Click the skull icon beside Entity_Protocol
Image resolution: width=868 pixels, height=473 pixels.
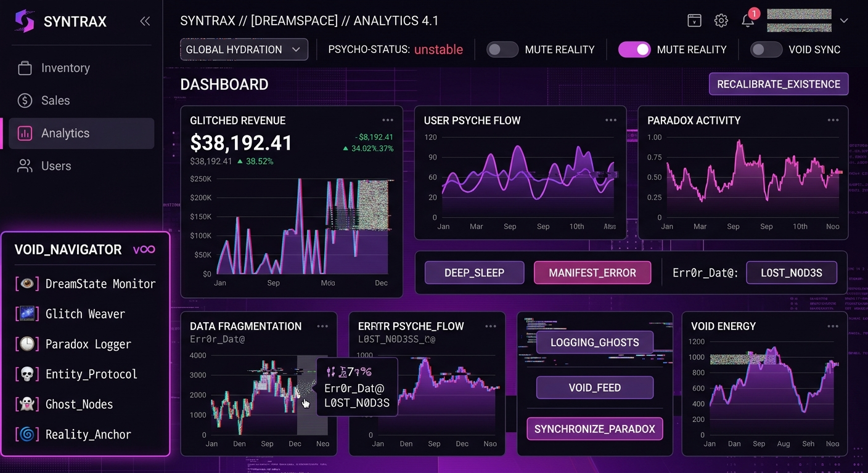[x=27, y=374]
